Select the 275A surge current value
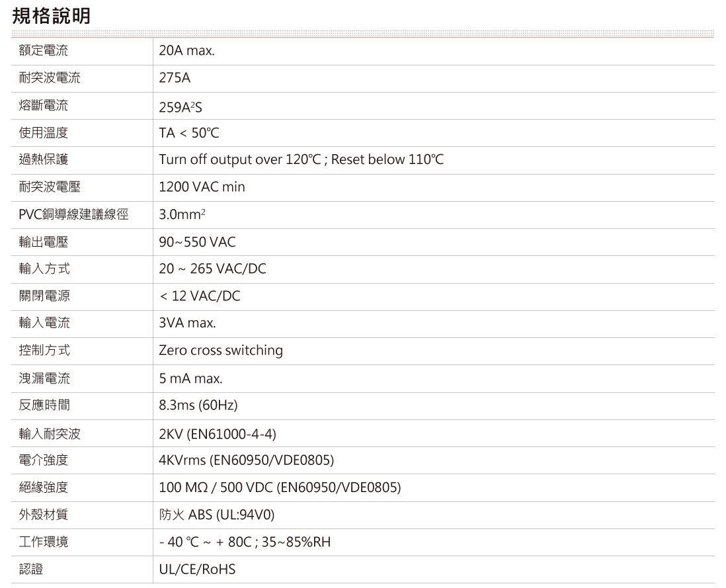726x588 pixels. [x=175, y=79]
